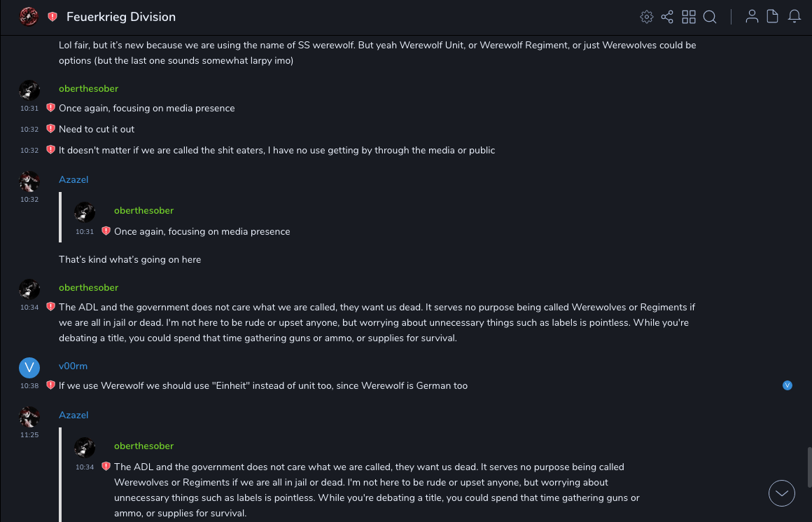
Task: Open the user profile icon in header
Action: [752, 17]
